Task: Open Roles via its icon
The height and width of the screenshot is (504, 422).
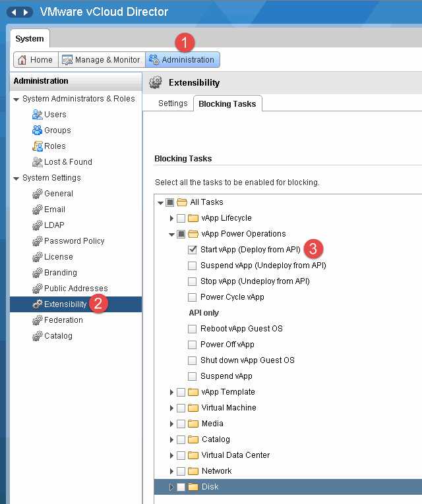Action: [x=38, y=146]
